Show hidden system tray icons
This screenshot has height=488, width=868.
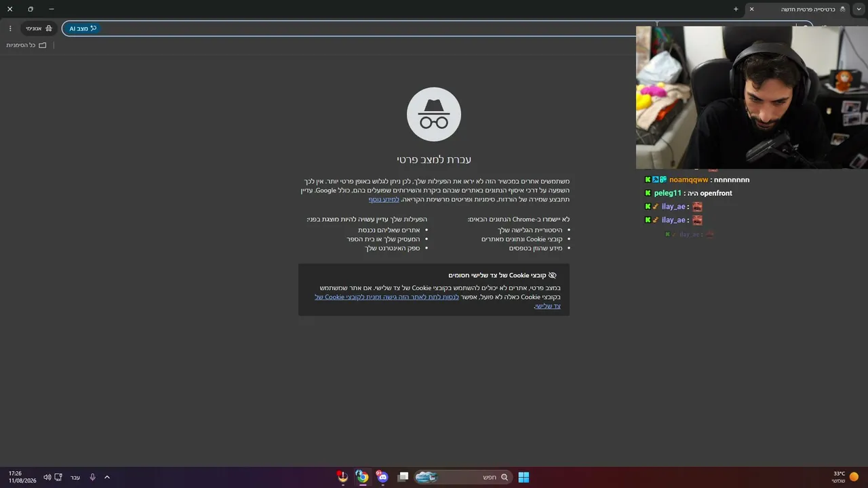(107, 477)
